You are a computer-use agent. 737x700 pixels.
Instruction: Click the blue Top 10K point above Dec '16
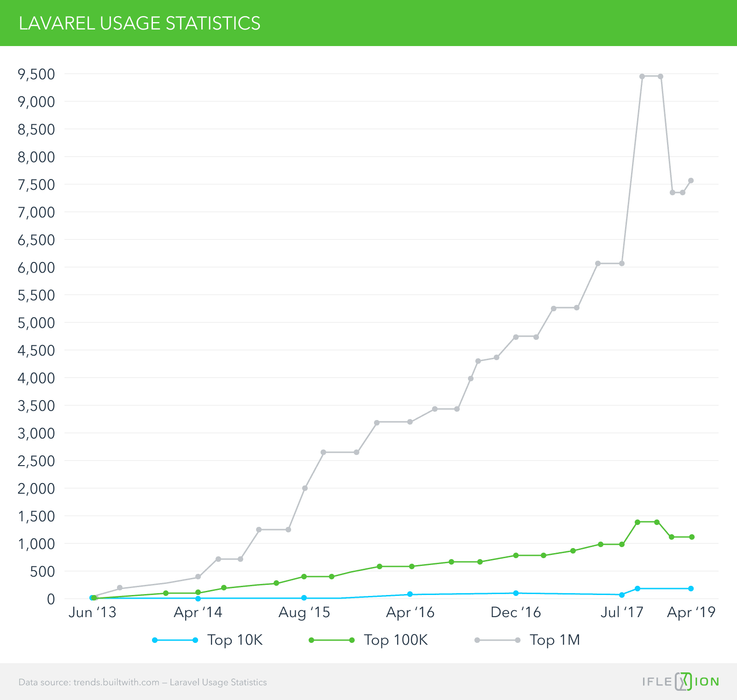(516, 593)
